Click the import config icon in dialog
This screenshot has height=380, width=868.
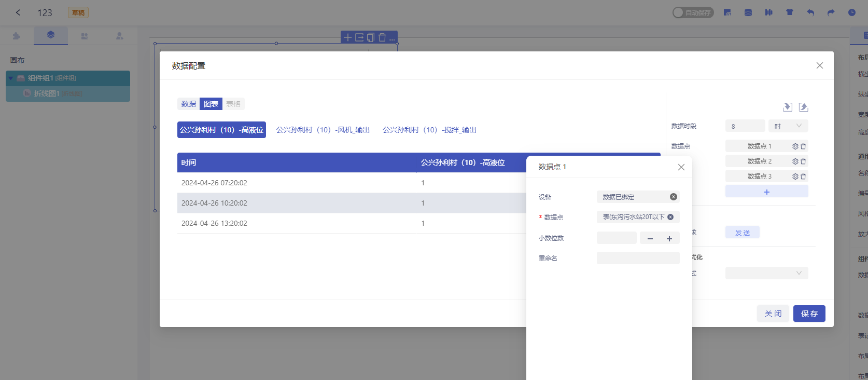pos(788,107)
